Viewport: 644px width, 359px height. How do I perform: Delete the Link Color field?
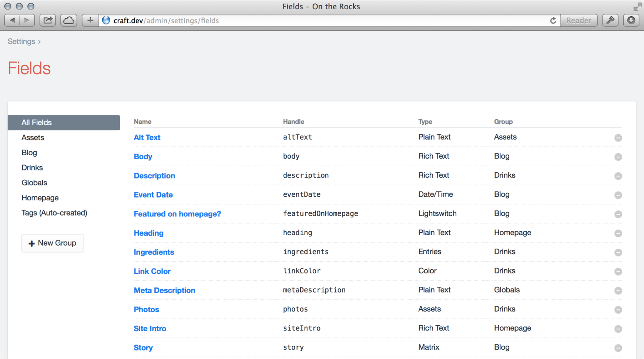pos(618,272)
